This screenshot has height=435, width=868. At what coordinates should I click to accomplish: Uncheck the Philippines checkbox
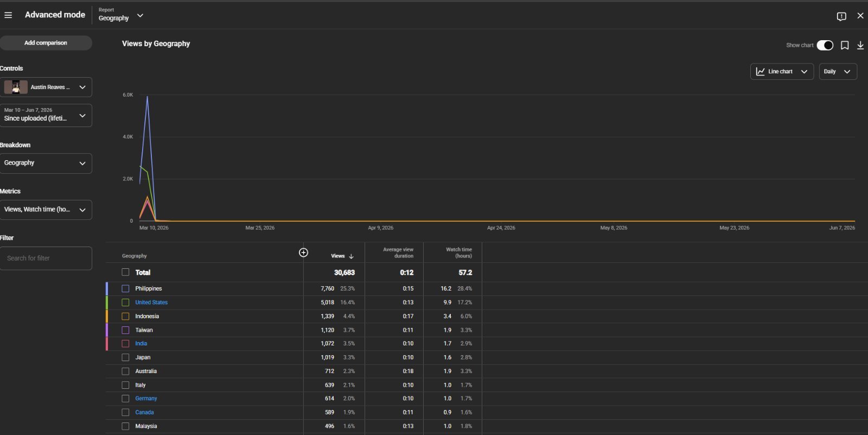[125, 288]
